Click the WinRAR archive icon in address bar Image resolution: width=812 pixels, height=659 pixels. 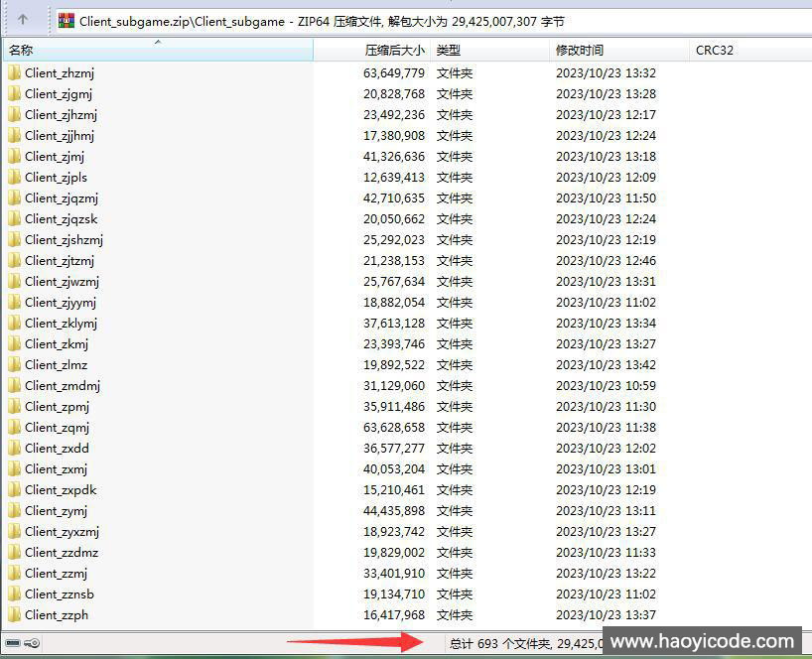(x=68, y=18)
